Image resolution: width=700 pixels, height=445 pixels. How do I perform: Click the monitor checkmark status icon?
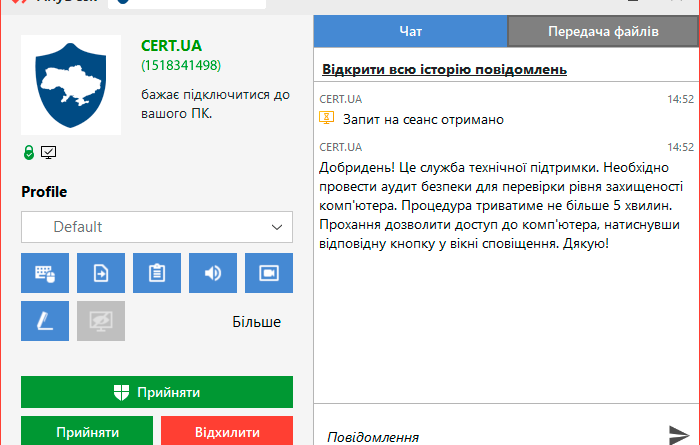click(x=48, y=152)
